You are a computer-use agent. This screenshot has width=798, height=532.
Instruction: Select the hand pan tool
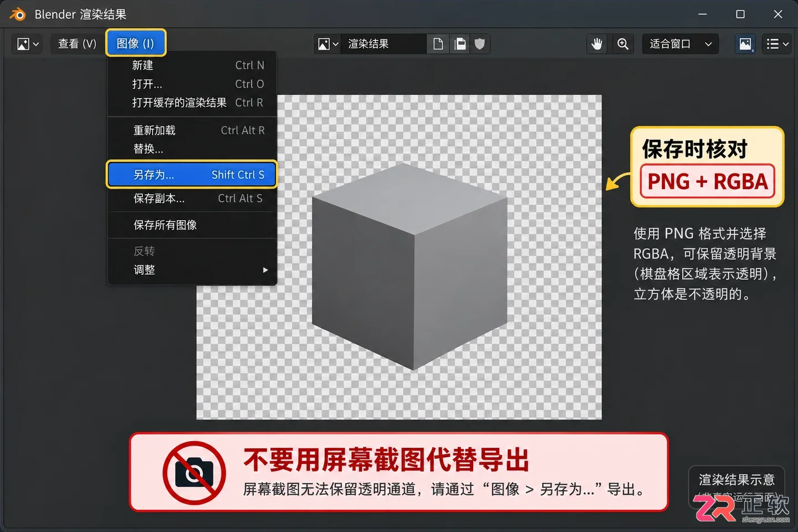tap(597, 44)
